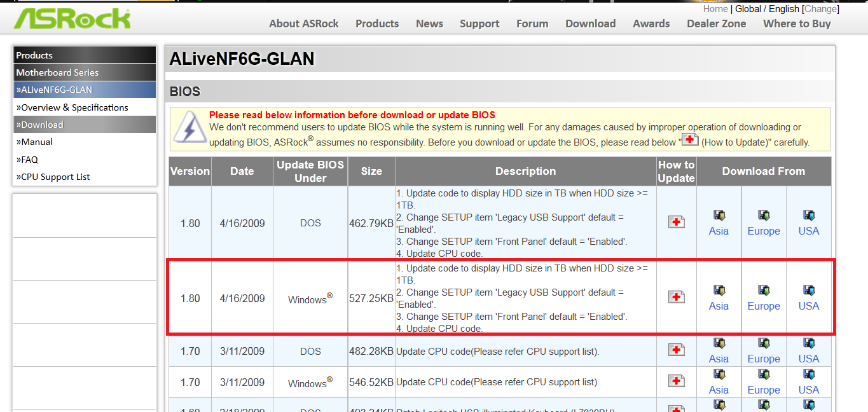Screen dimensions: 868x412
Task: Click Change to switch language region
Action: click(820, 9)
